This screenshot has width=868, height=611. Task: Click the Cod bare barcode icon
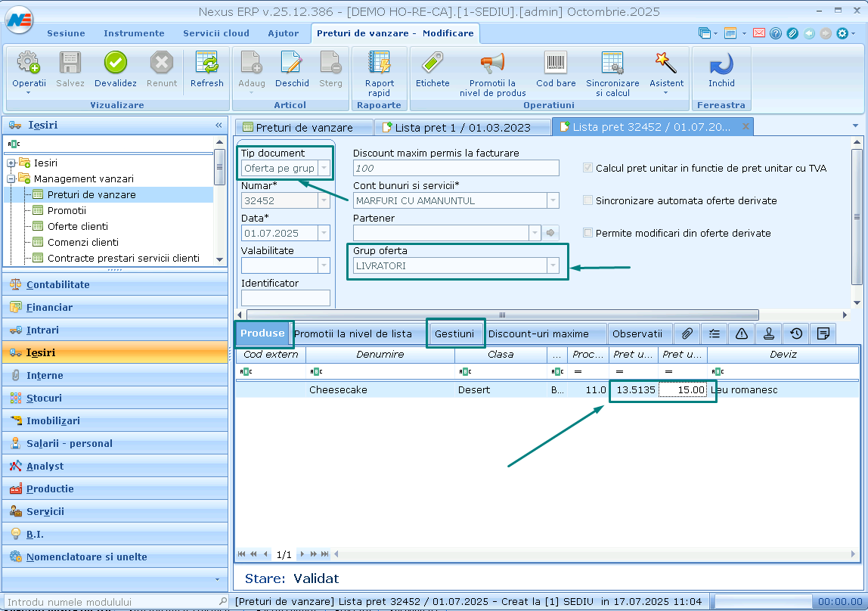click(x=556, y=64)
